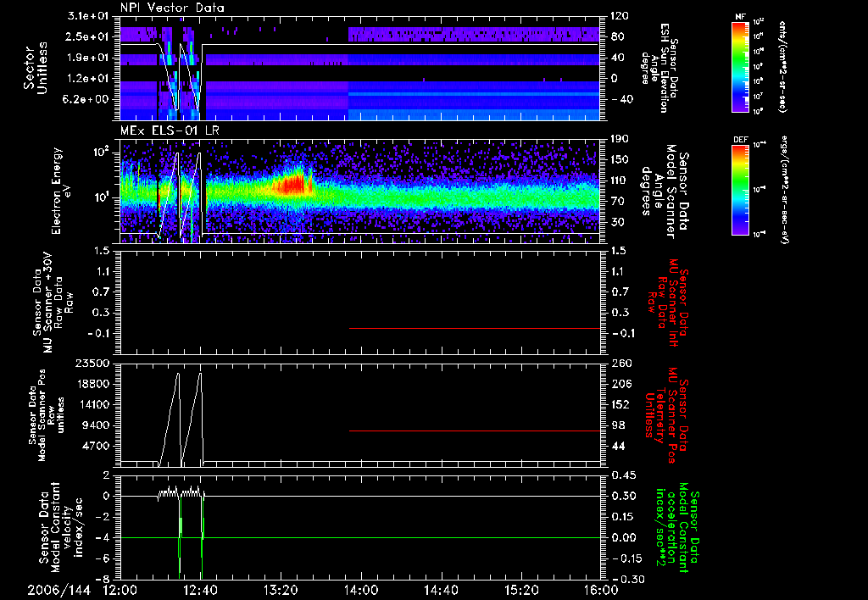Viewport: 868px width, 600px height.
Task: Click the 150 scanner angle tick label
Action: [x=620, y=160]
